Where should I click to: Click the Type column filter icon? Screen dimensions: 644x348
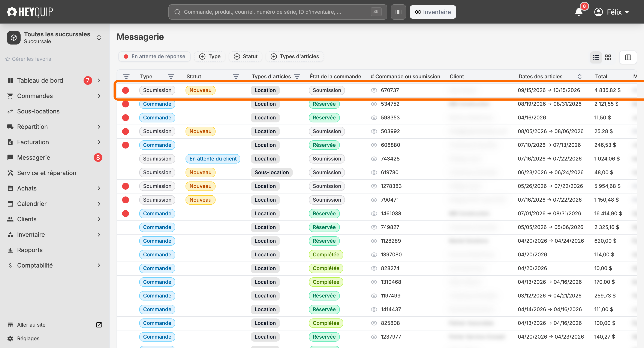click(x=171, y=76)
